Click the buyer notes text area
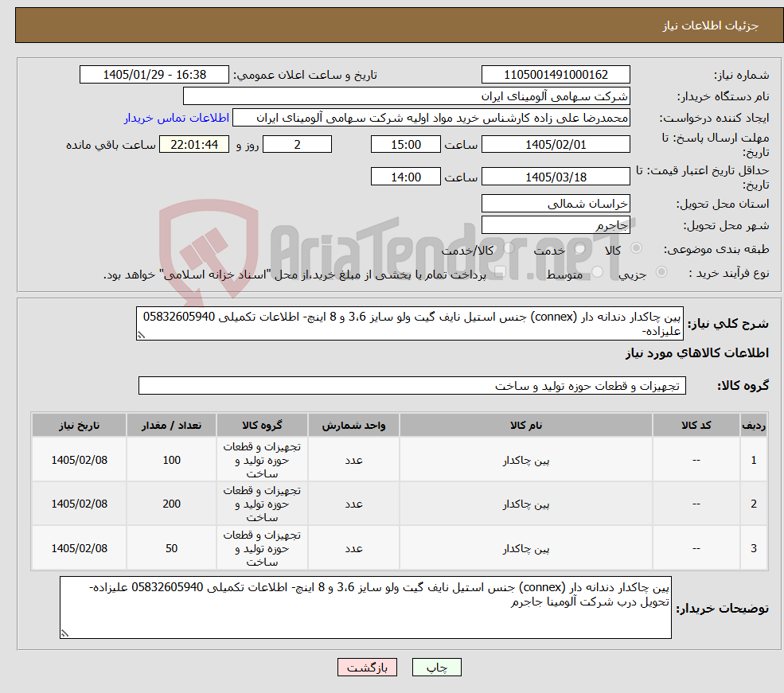784x693 pixels. click(365, 607)
